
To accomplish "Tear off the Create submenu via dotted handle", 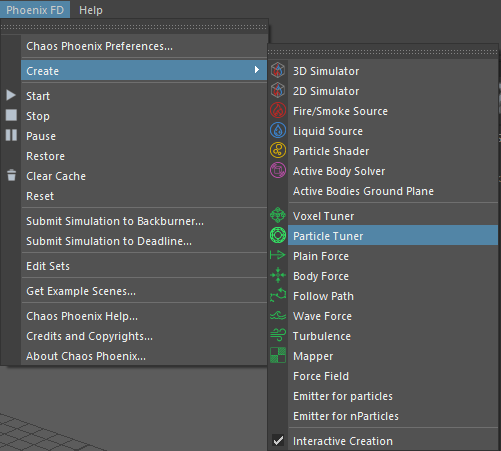I will click(383, 52).
